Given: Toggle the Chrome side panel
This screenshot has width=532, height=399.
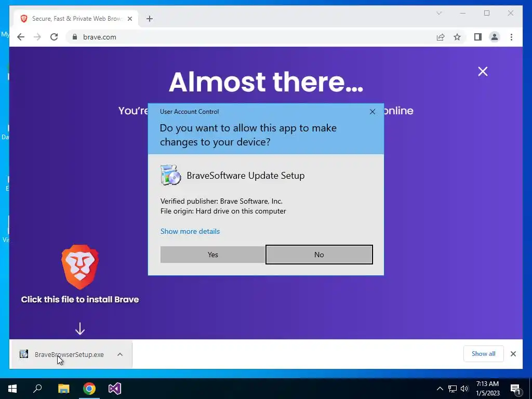Looking at the screenshot, I should click(x=478, y=37).
